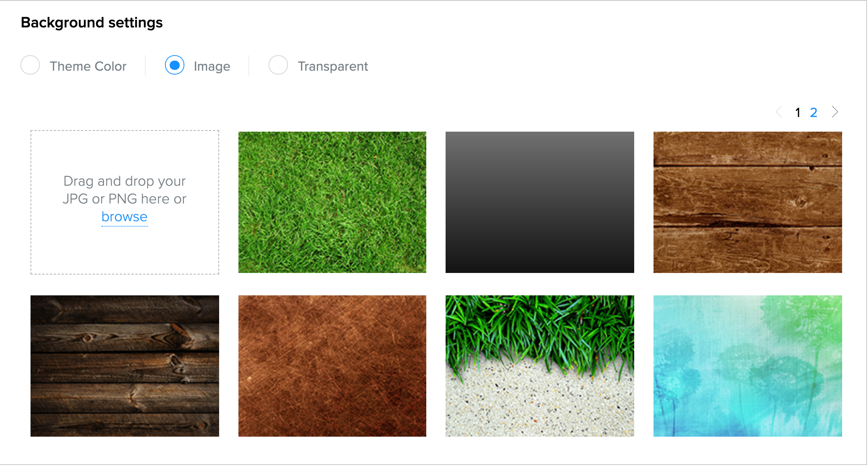
Task: Go to the previous page arrow
Action: pyautogui.click(x=779, y=112)
